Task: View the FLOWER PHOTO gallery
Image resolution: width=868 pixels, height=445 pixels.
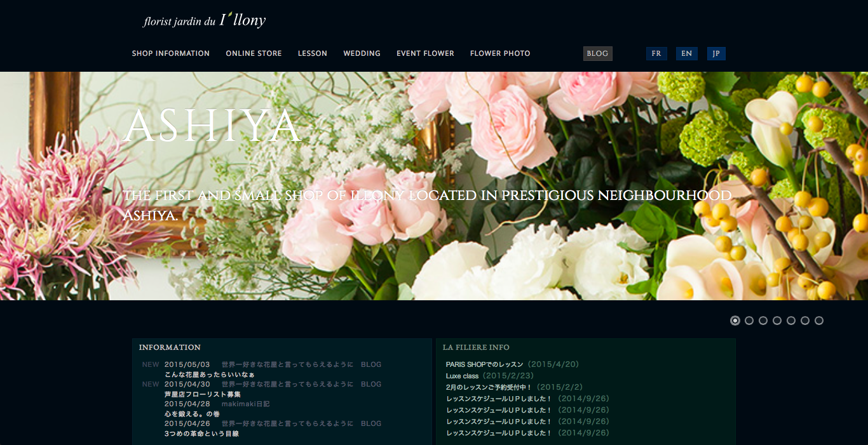Action: coord(500,53)
